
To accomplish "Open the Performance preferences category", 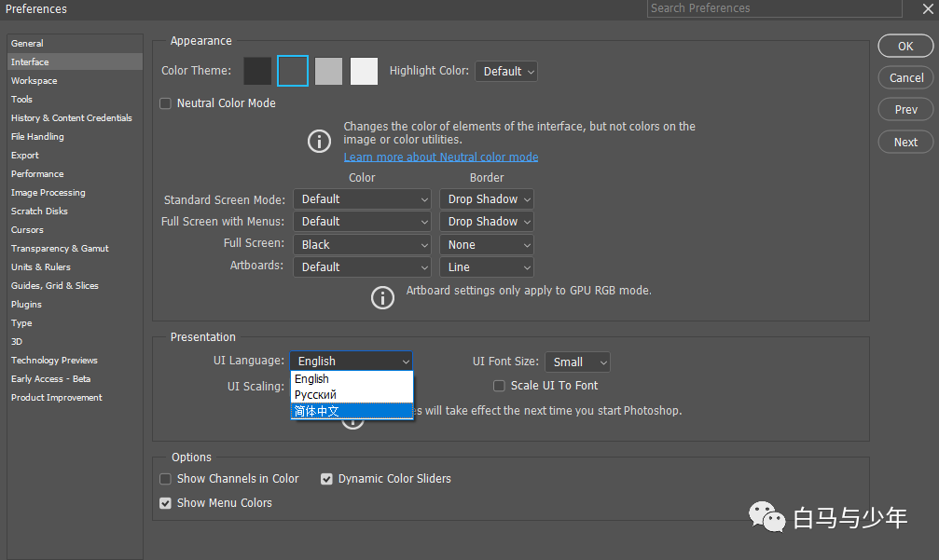I will 75,173.
